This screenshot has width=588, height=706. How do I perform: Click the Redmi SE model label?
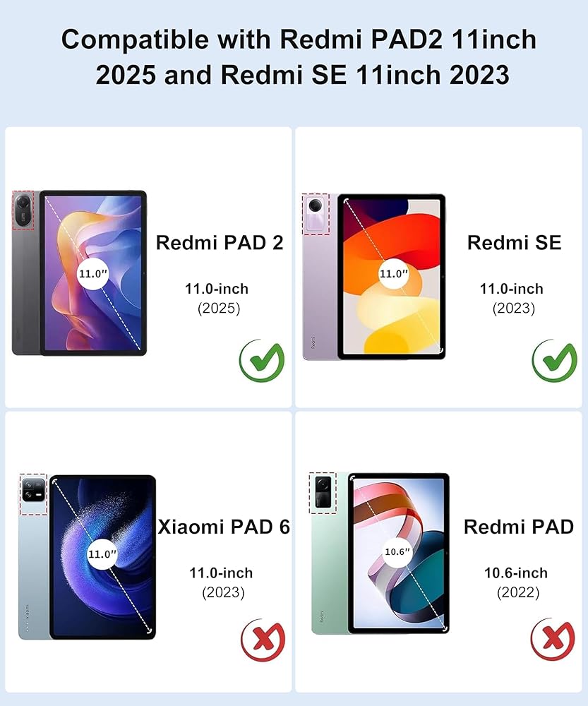tap(514, 243)
